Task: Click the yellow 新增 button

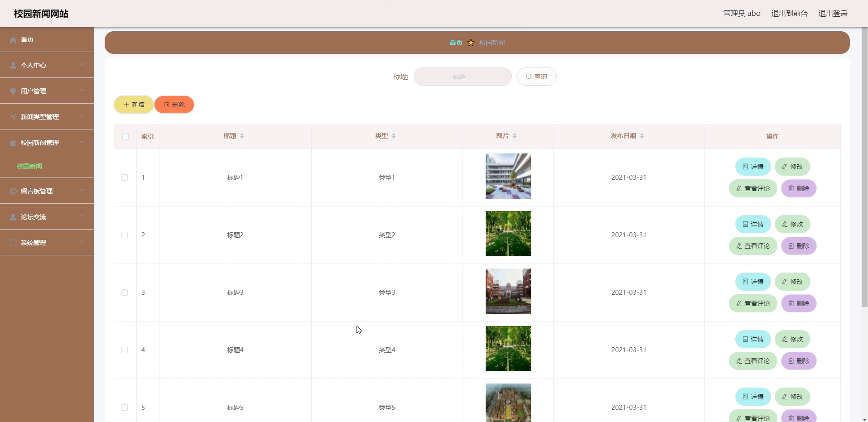Action: 134,105
